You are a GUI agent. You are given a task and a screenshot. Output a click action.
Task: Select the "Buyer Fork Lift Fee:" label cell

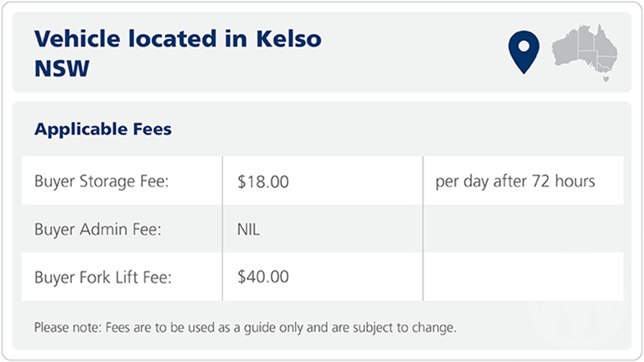point(103,277)
